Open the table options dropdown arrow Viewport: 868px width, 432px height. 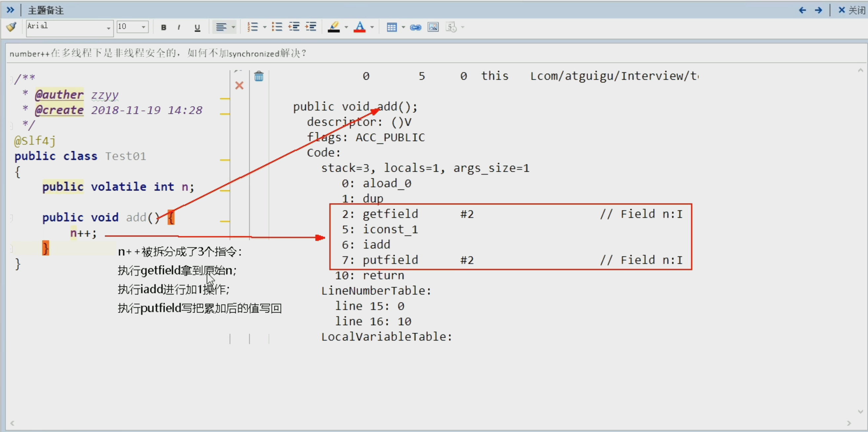pos(403,27)
